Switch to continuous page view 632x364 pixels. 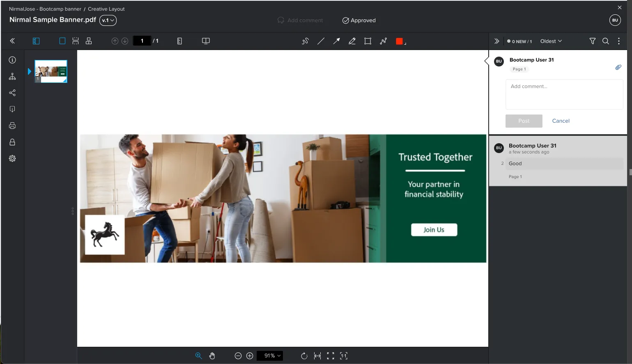tap(76, 41)
